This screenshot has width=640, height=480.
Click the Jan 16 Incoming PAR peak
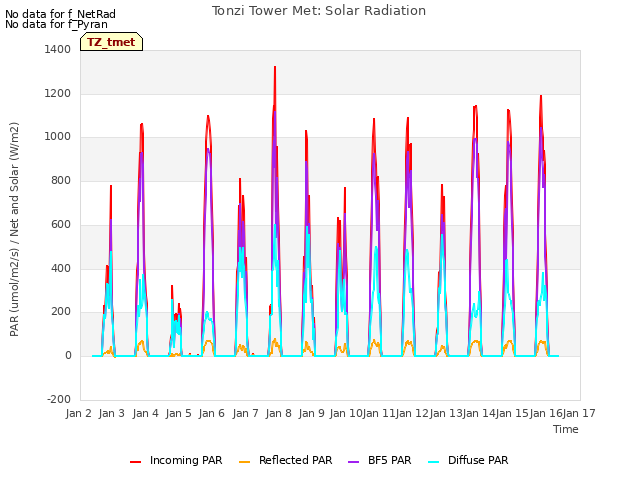[541, 96]
